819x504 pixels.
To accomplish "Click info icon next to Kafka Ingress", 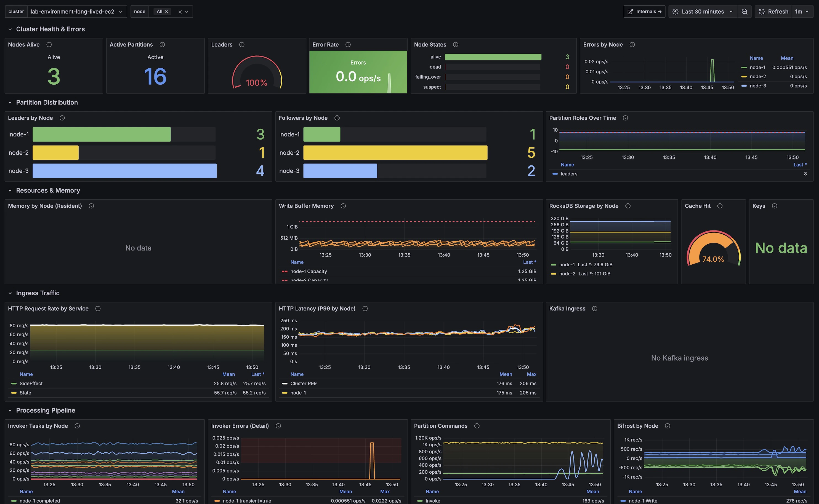I will click(x=594, y=309).
